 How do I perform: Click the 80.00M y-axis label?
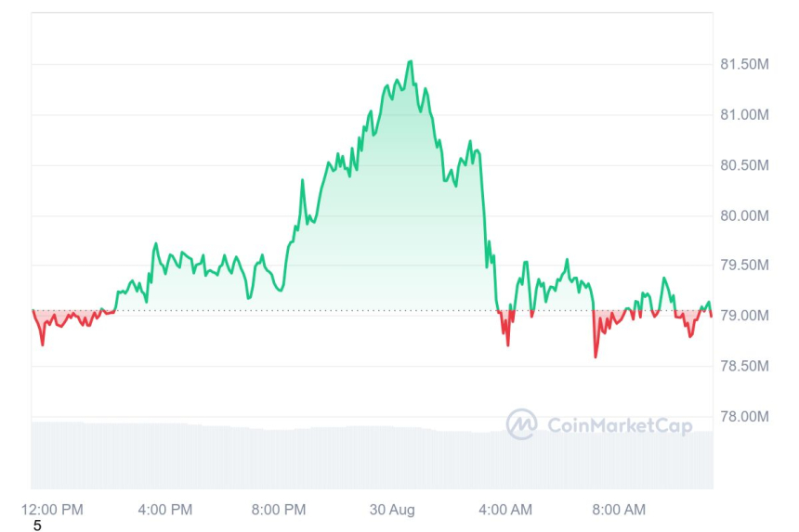pyautogui.click(x=744, y=215)
